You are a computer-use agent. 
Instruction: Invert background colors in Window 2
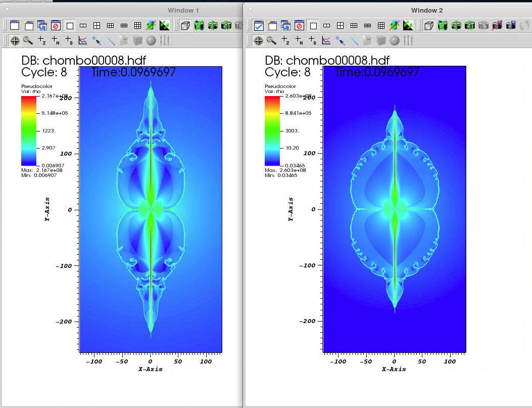[x=408, y=25]
